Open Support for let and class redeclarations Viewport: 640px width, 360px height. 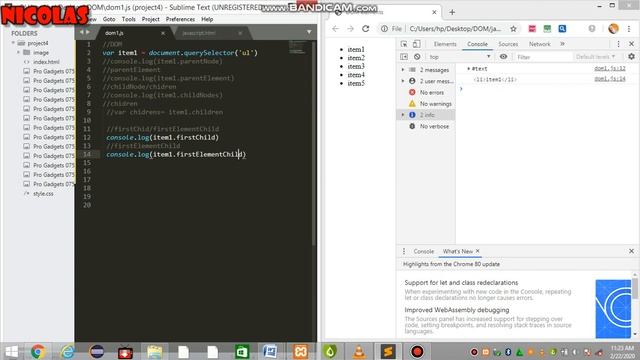(x=461, y=282)
